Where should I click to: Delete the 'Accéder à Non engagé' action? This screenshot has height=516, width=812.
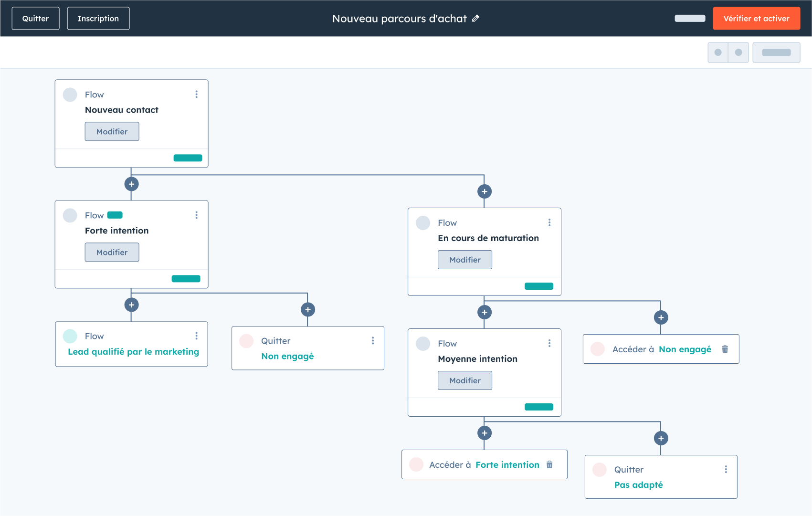725,349
